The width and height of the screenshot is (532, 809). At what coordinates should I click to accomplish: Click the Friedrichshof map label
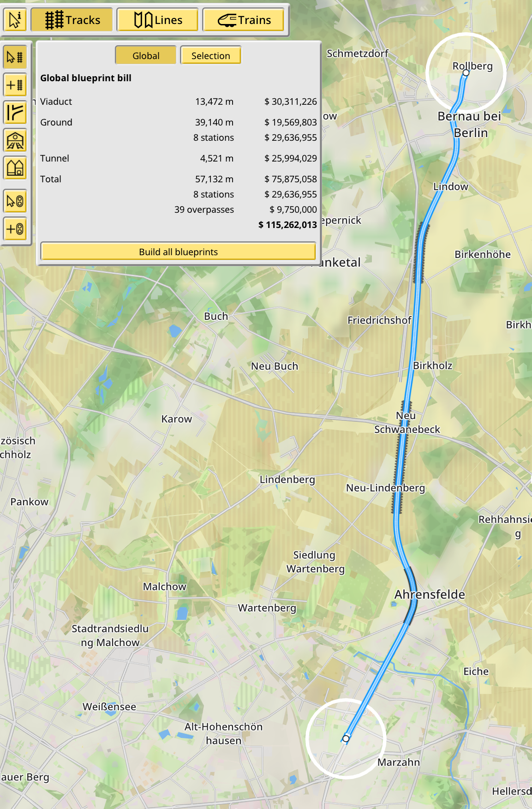tap(379, 320)
